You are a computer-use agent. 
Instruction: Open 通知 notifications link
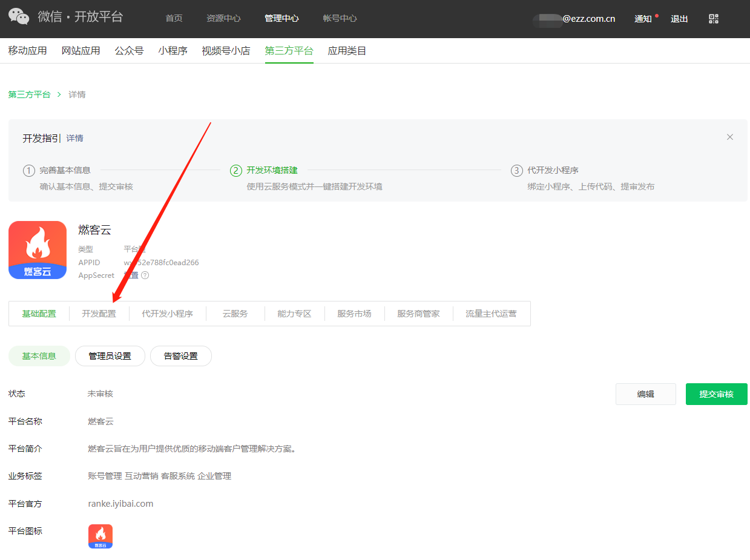click(x=643, y=19)
